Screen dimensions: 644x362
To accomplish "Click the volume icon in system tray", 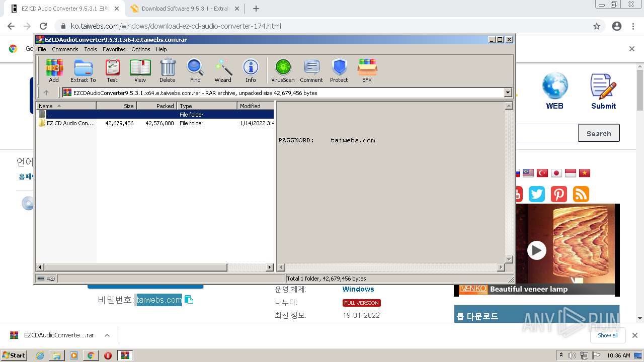I will tap(572, 355).
